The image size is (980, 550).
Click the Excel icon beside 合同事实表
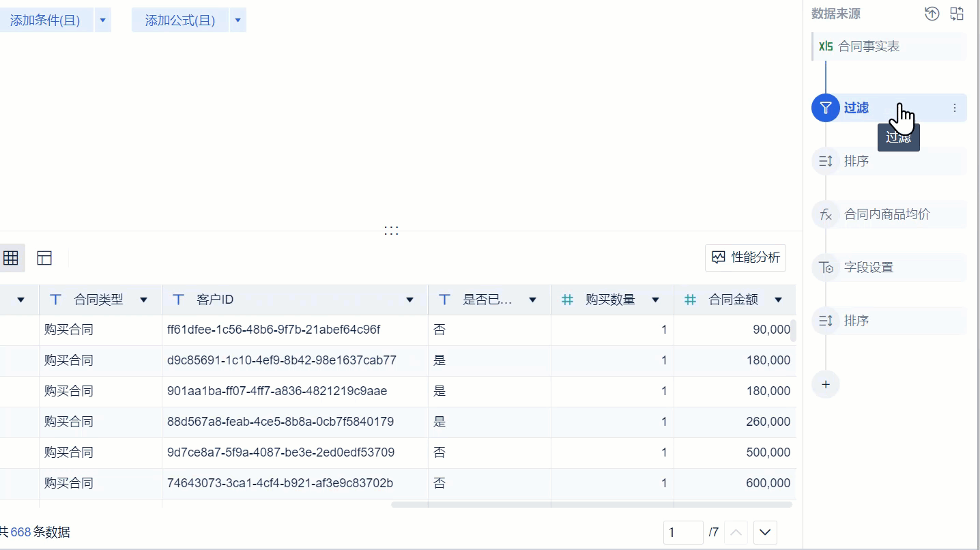click(826, 46)
